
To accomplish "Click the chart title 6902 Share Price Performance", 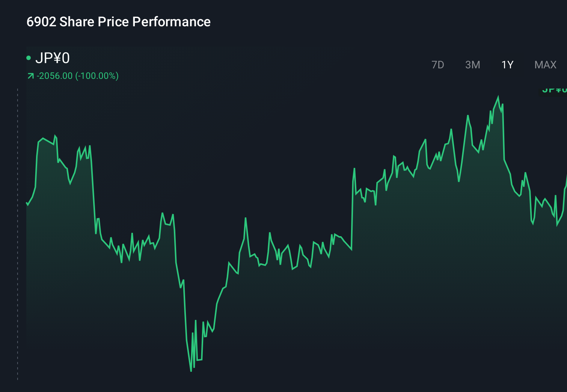I will [118, 22].
